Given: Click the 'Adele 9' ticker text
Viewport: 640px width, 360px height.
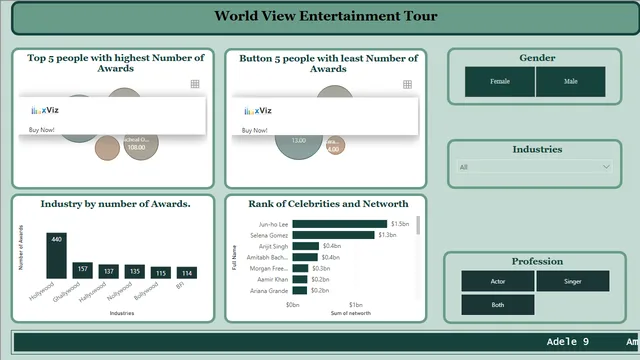Looking at the screenshot, I should pos(568,342).
